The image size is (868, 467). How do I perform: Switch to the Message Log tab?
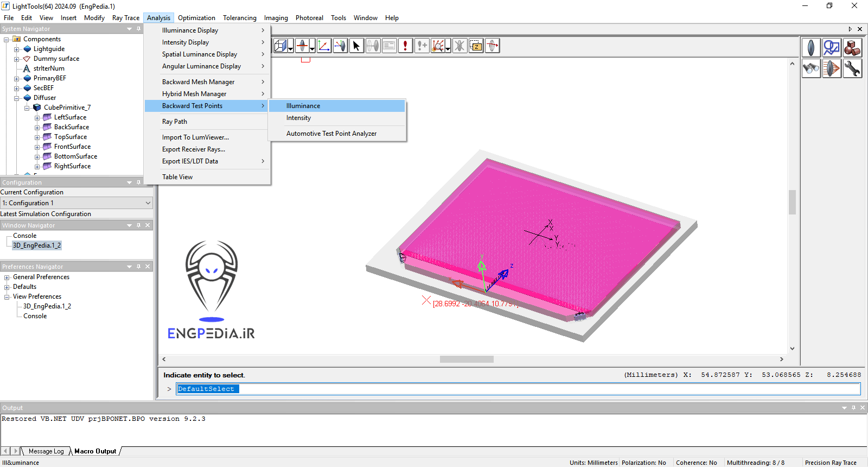(46, 451)
